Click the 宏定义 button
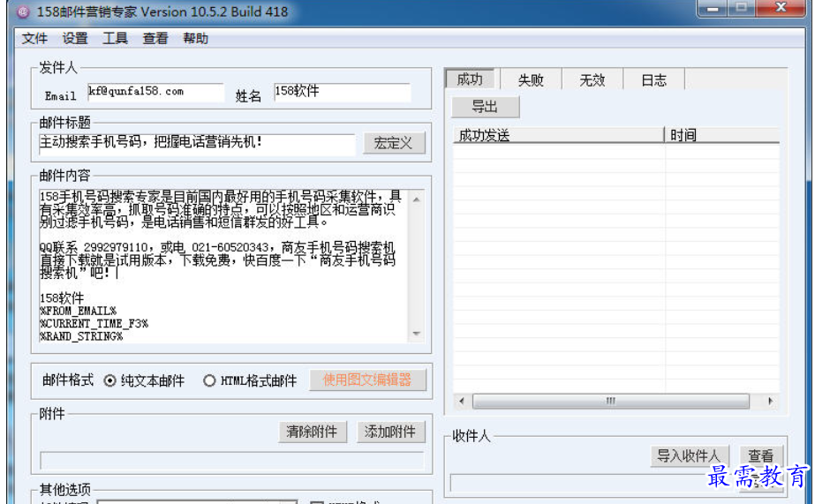The width and height of the screenshot is (815, 504). [394, 143]
